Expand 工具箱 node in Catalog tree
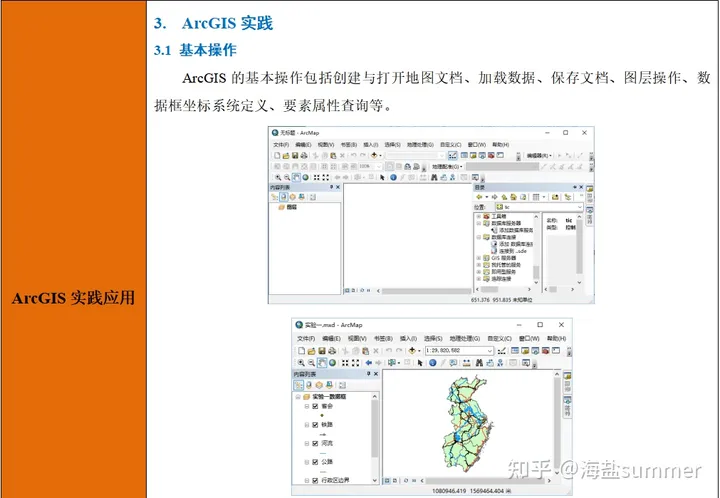The image size is (720, 498). pyautogui.click(x=478, y=216)
